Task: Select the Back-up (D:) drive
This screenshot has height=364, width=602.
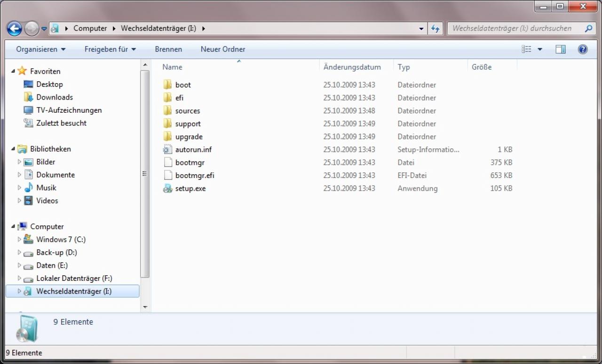Action: click(56, 252)
